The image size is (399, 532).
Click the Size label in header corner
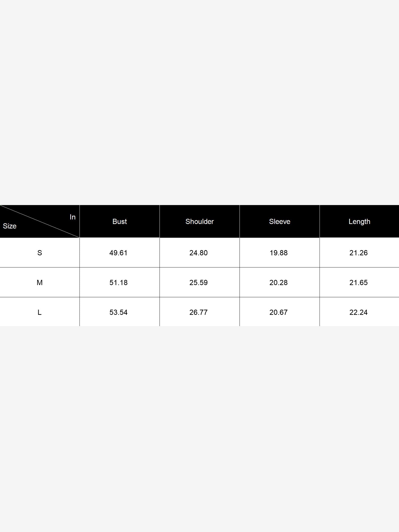coord(10,226)
